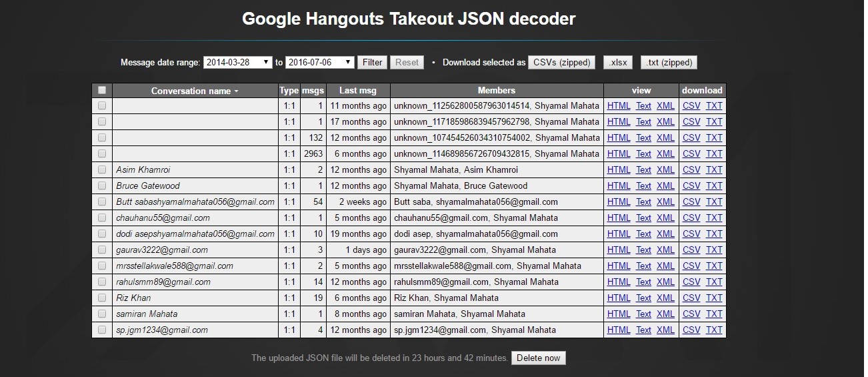Open HTML view for Asim Khamroi
This screenshot has width=868, height=377.
click(x=619, y=169)
